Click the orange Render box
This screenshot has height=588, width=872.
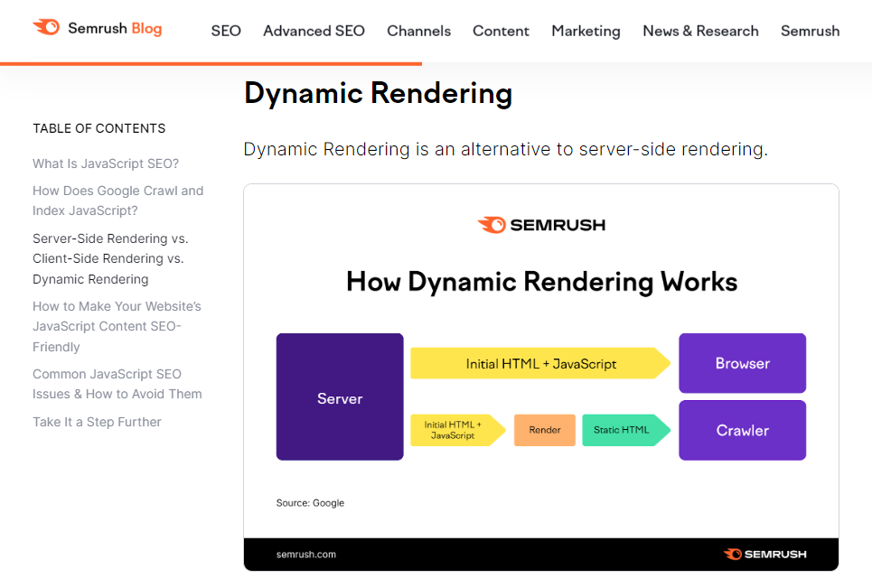click(x=545, y=430)
